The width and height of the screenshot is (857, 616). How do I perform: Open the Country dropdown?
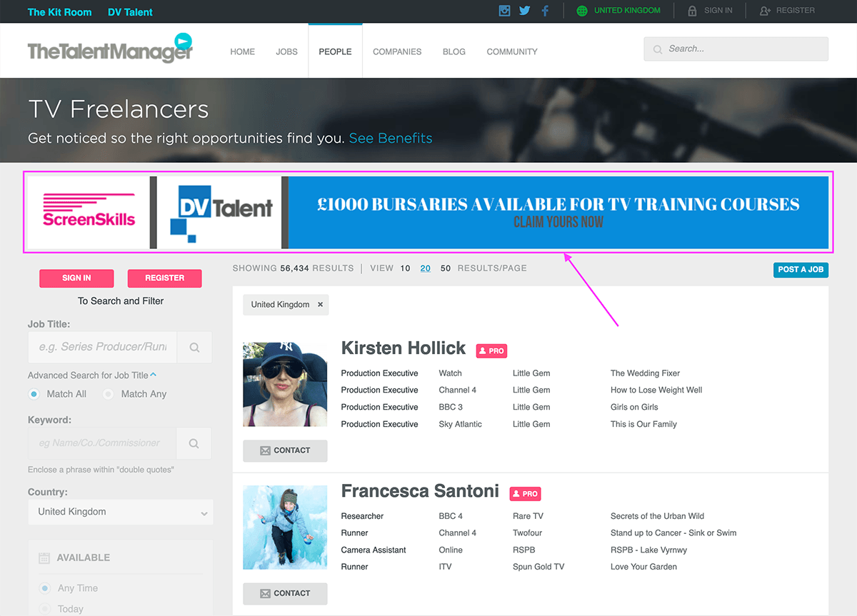120,512
